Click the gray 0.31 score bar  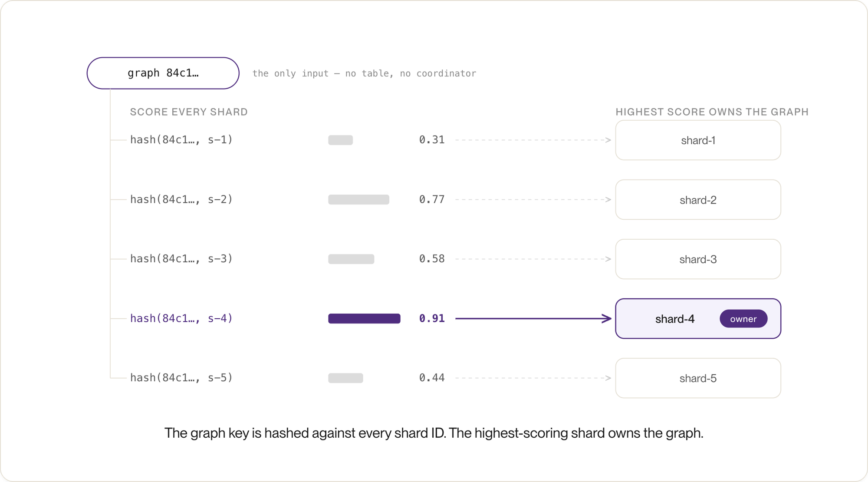tap(340, 140)
